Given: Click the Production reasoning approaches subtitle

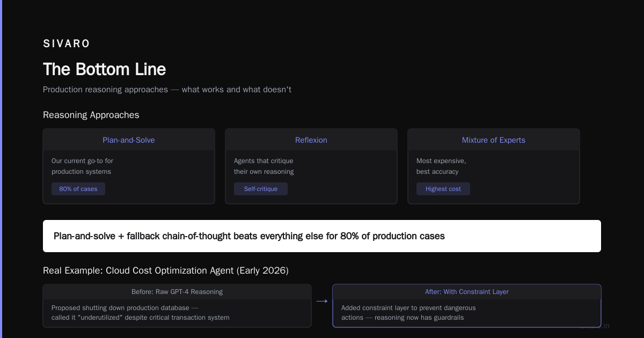Looking at the screenshot, I should tap(167, 90).
